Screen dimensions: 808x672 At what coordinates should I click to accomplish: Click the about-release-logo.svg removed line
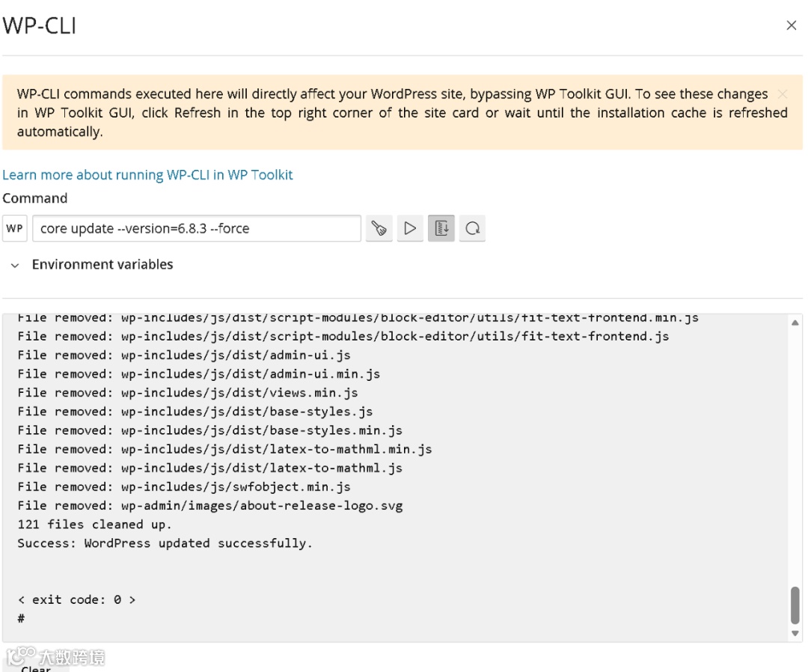[x=210, y=506]
